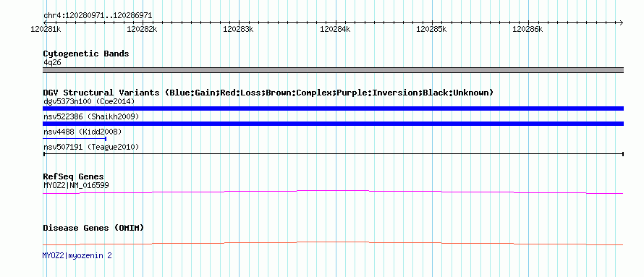Select the black nsv507191 unknown-type line
Image resolution: width=644 pixels, height=277 pixels.
pos(333,153)
